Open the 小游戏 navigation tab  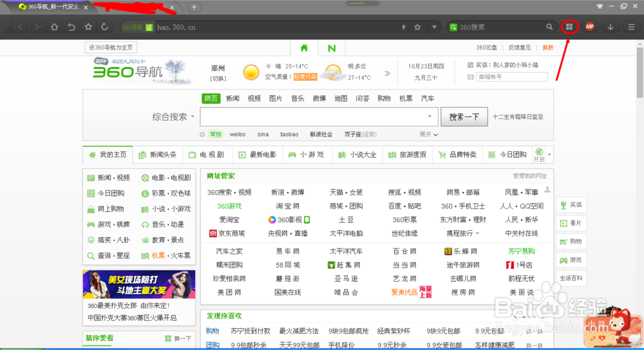coord(307,155)
